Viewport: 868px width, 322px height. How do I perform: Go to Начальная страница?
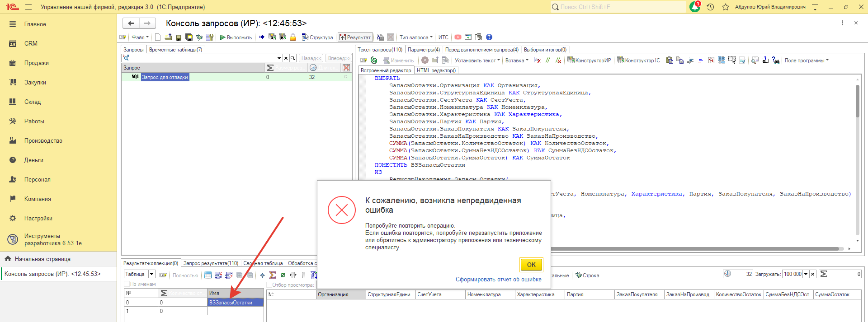(x=42, y=259)
